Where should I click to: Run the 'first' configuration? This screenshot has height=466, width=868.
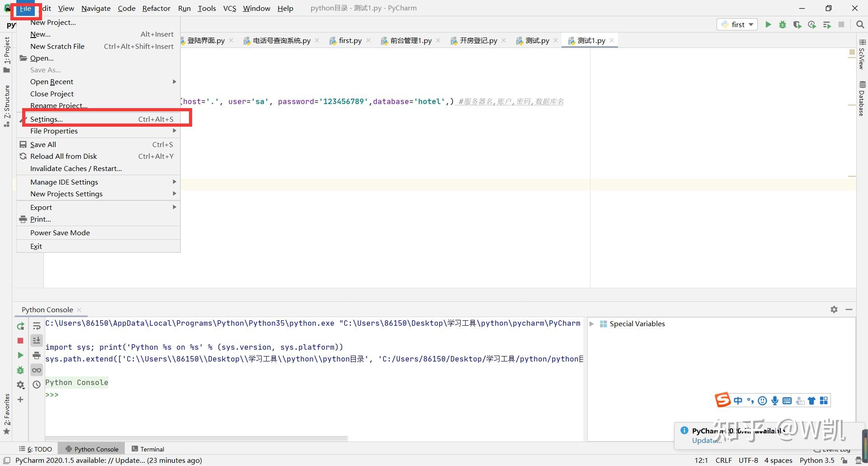tap(769, 24)
